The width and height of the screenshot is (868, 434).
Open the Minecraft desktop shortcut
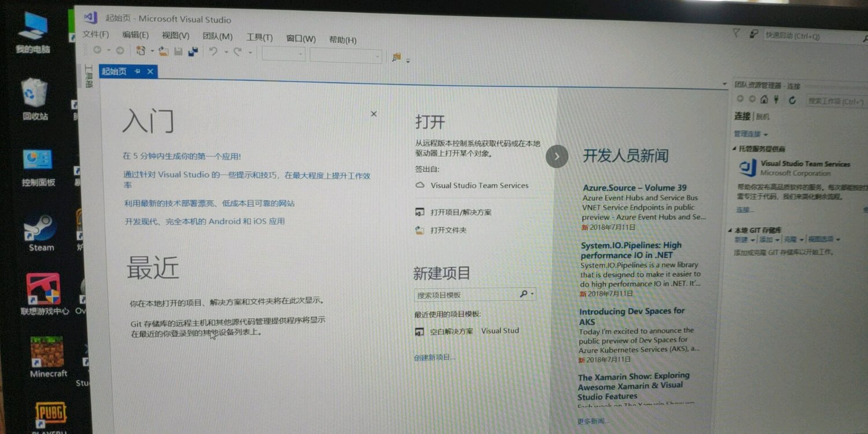point(48,358)
